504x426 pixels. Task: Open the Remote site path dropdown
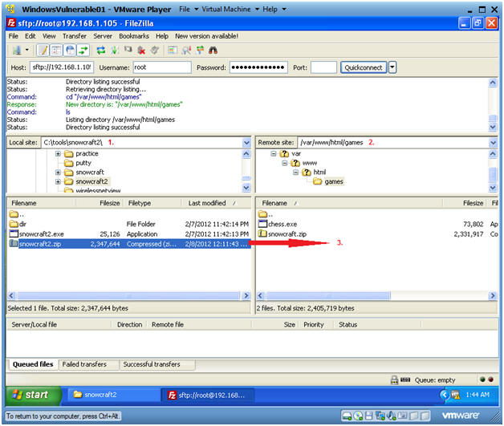point(493,143)
